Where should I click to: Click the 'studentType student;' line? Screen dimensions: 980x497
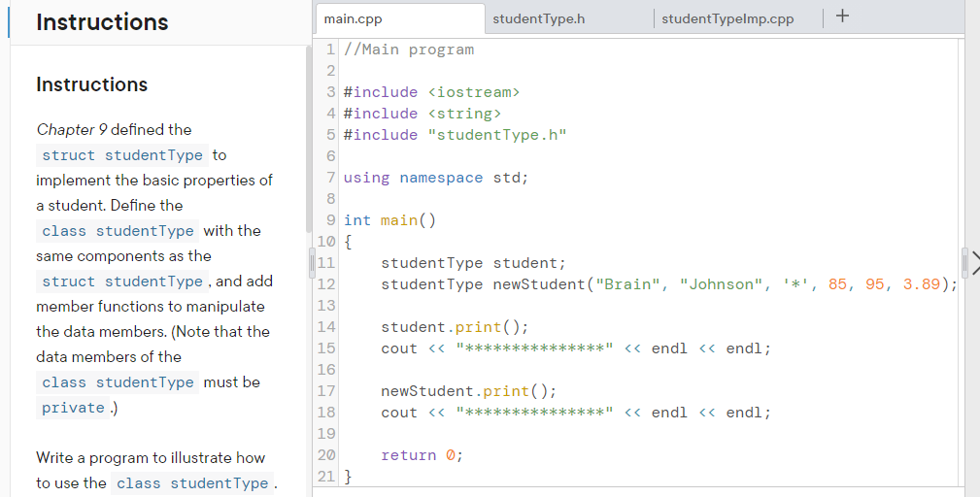pyautogui.click(x=473, y=263)
